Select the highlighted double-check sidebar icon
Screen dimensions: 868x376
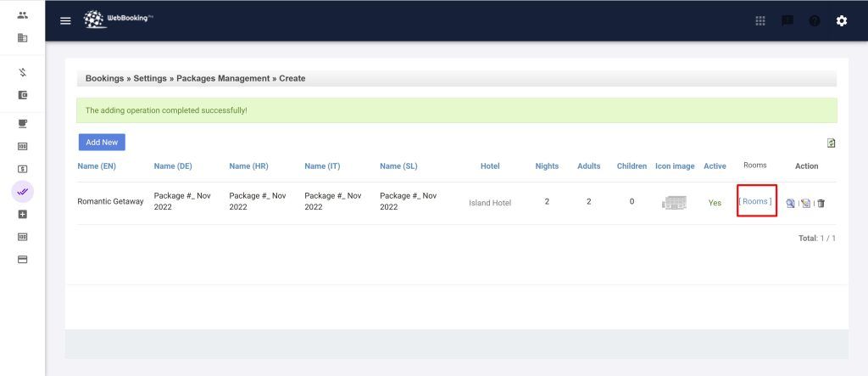(23, 192)
